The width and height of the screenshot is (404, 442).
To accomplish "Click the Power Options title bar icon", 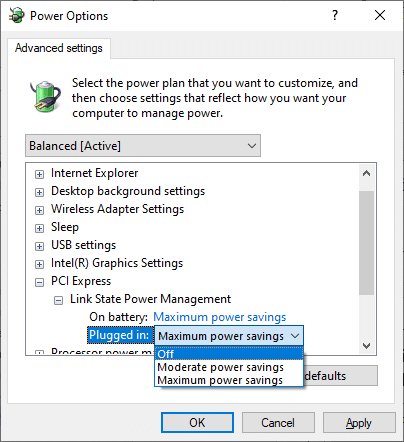I will point(16,15).
